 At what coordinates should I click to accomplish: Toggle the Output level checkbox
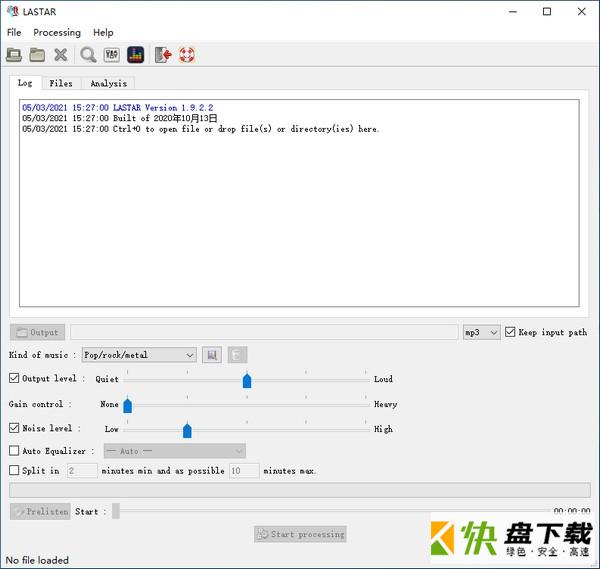[14, 378]
